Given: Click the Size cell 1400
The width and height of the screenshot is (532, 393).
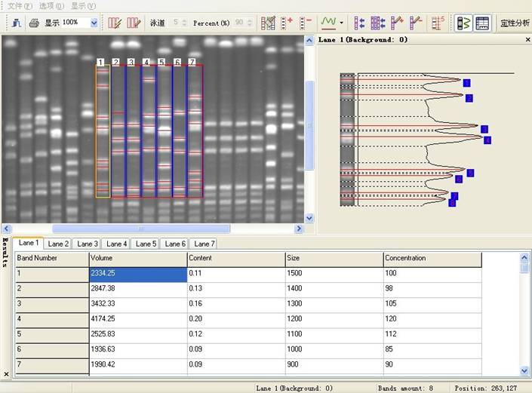Looking at the screenshot, I should [x=334, y=290].
